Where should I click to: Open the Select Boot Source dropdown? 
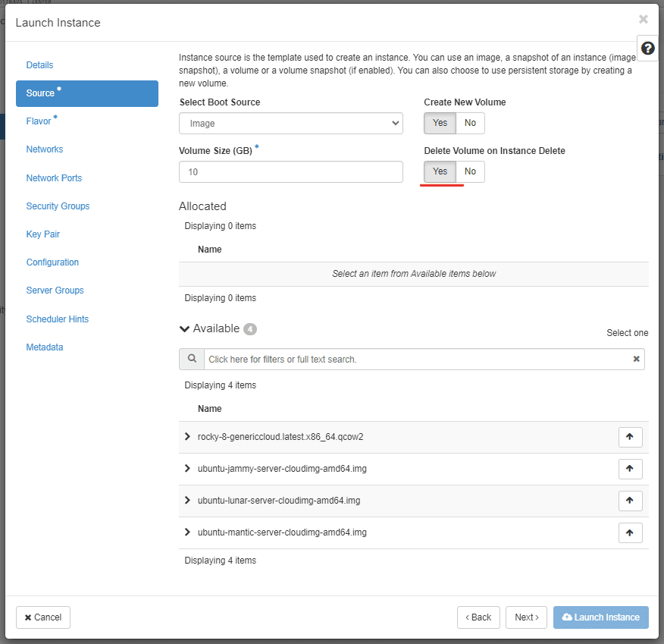pos(291,124)
